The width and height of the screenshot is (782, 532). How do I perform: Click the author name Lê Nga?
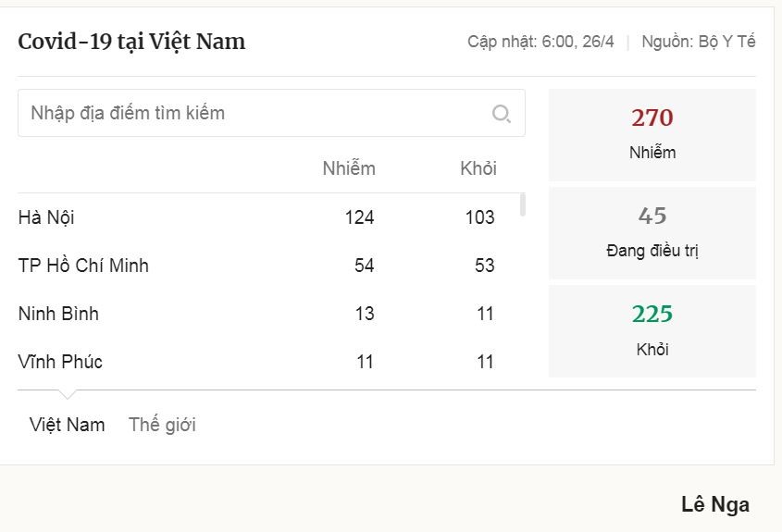click(715, 504)
